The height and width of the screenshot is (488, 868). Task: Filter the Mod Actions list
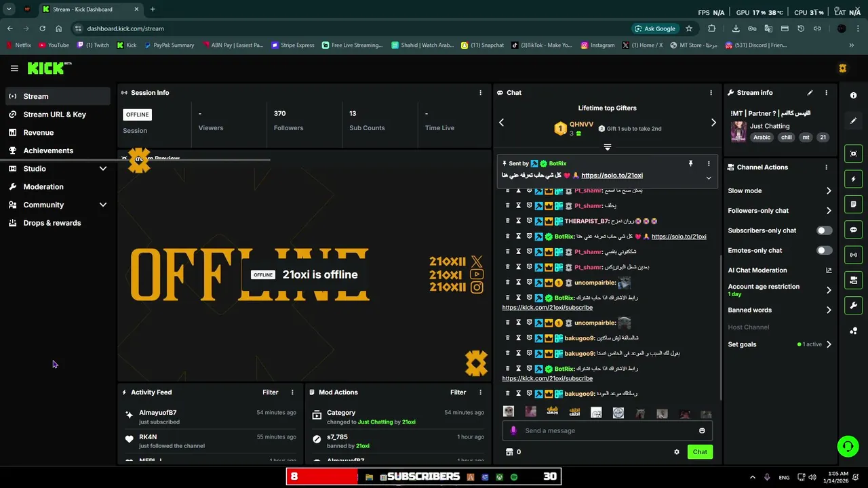(458, 392)
